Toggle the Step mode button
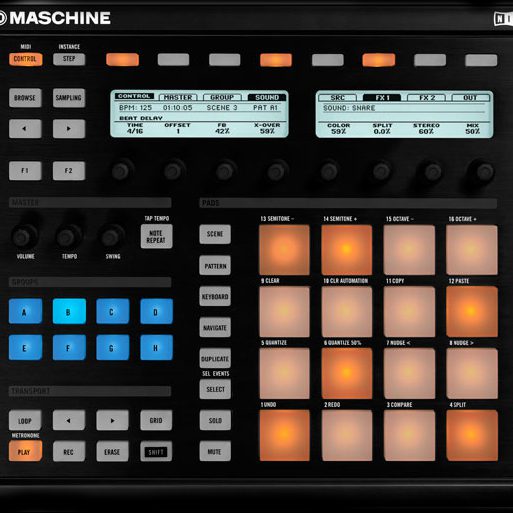Image resolution: width=513 pixels, height=513 pixels. click(69, 59)
